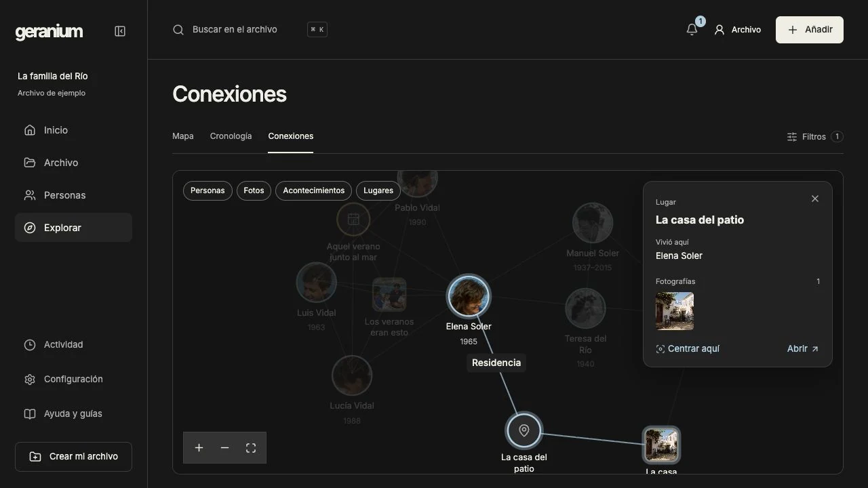Screen dimensions: 868x488
Task: Select the Lucía Vidal person node
Action: coord(352,375)
